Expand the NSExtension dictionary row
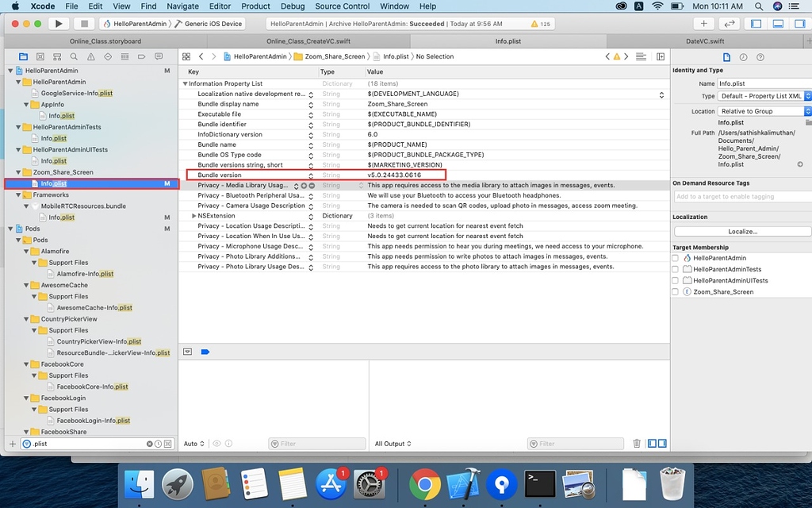Image resolution: width=812 pixels, height=508 pixels. click(x=193, y=215)
